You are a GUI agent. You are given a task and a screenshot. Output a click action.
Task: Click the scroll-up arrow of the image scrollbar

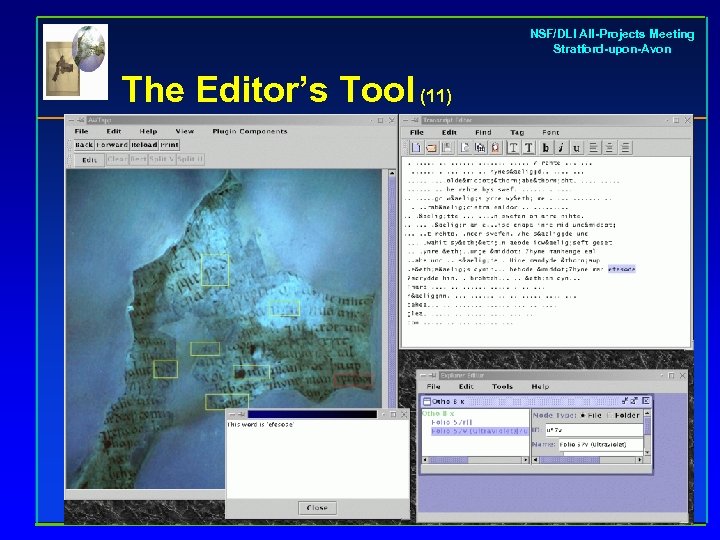(392, 173)
